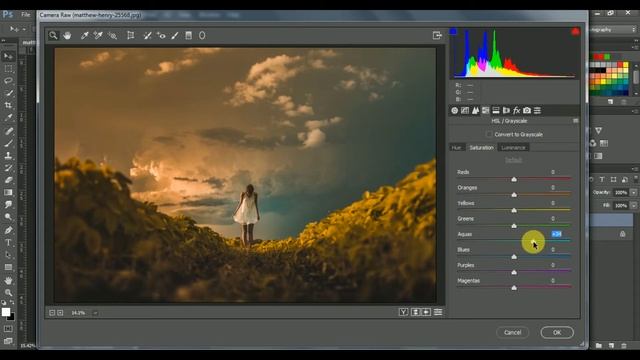Open the Split Toning panel icon

496,111
